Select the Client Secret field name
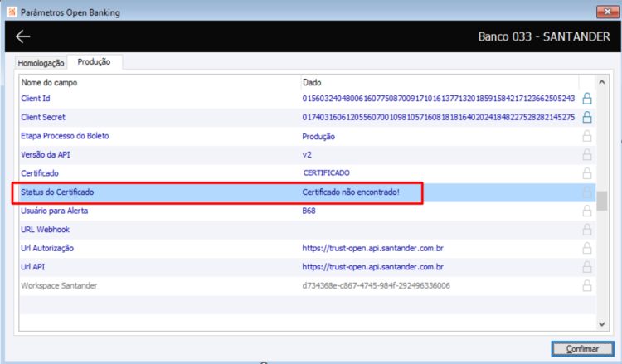 (43, 117)
